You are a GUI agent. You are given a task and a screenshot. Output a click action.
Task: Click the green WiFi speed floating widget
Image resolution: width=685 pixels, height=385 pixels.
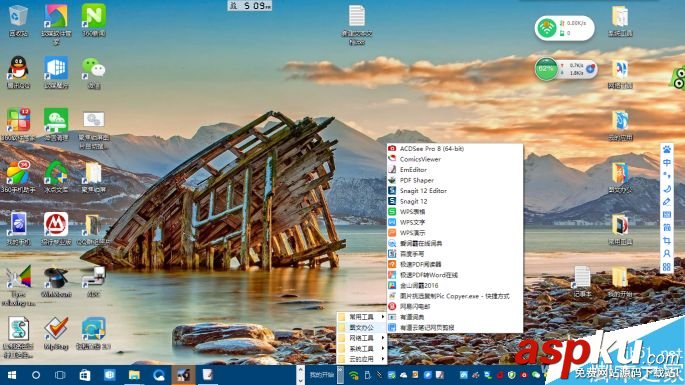point(564,28)
